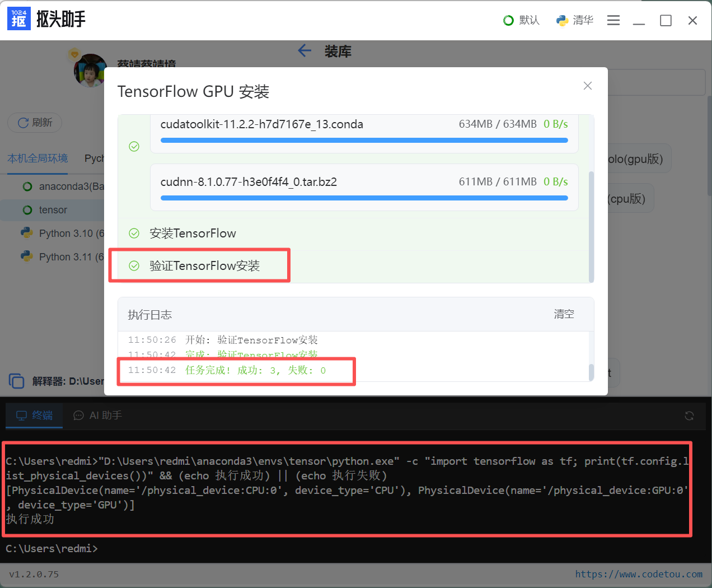The height and width of the screenshot is (588, 712).
Task: Click the 执行日志 log scrollbar
Action: [591, 372]
